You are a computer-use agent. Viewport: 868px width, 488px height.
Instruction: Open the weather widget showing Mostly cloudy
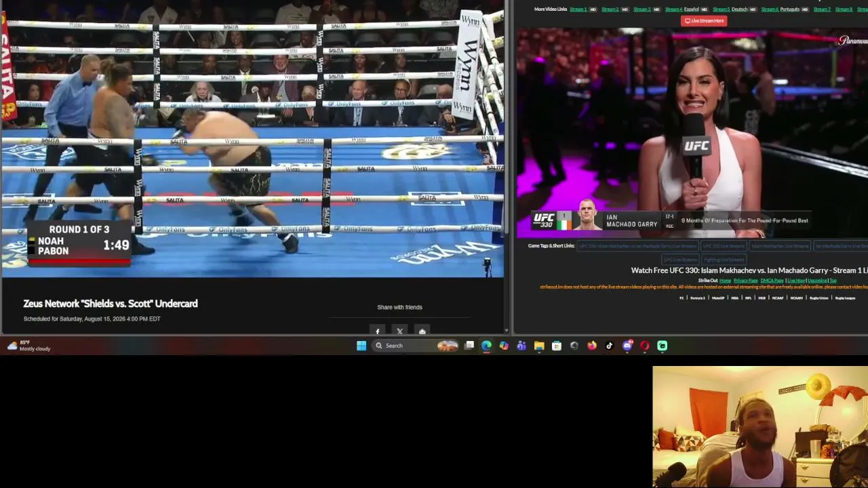point(28,346)
